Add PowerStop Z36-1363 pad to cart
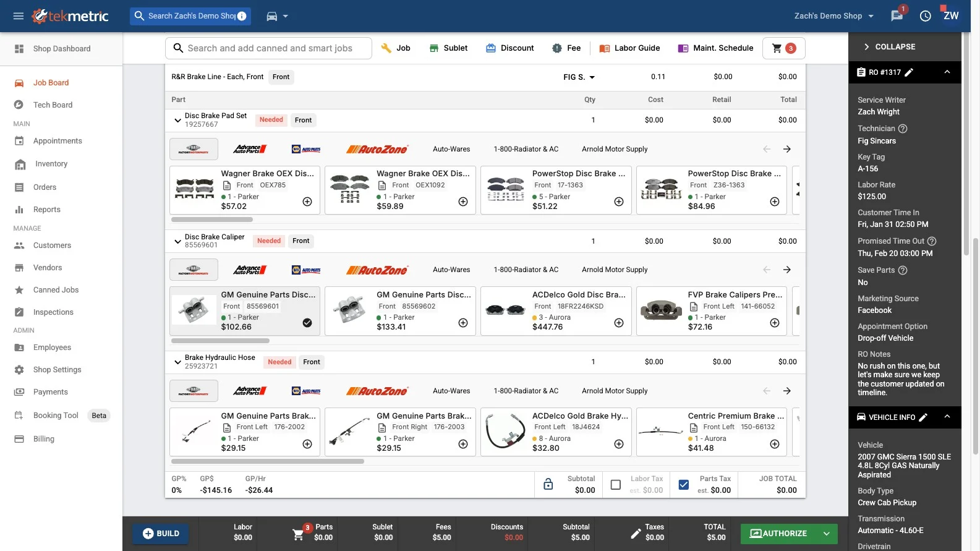980x551 pixels. point(775,202)
